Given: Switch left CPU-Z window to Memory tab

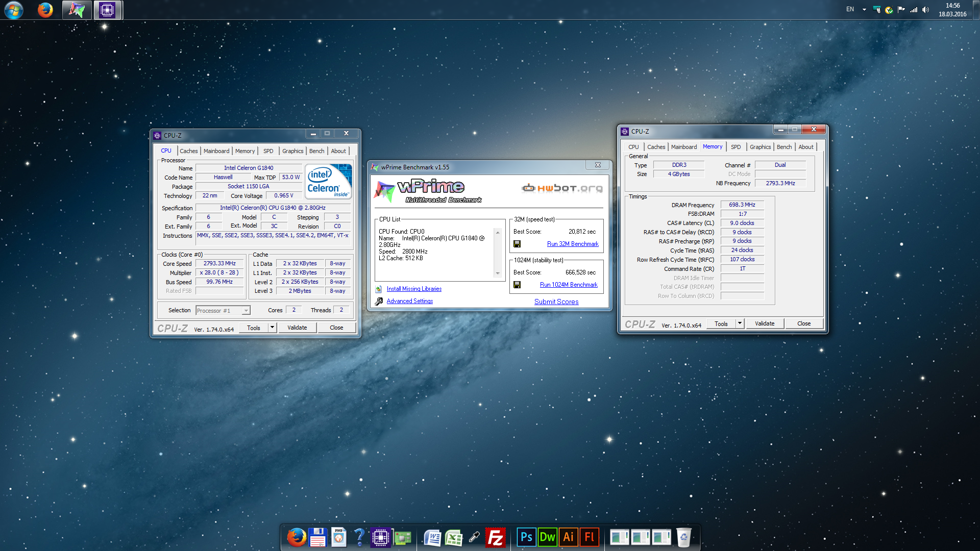Looking at the screenshot, I should coord(245,151).
